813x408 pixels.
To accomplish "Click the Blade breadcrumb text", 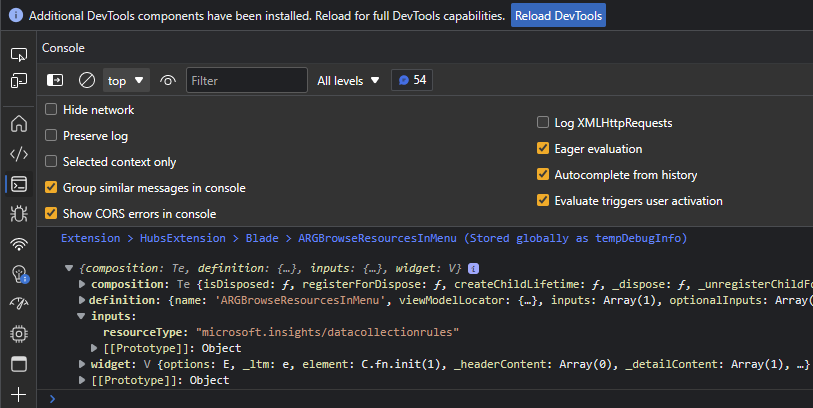I will (262, 238).
